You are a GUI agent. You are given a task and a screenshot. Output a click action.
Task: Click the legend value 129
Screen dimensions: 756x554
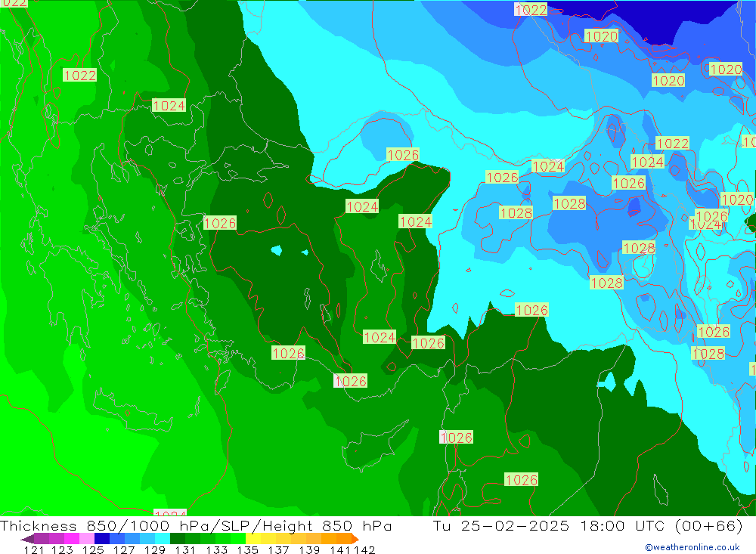[155, 549]
